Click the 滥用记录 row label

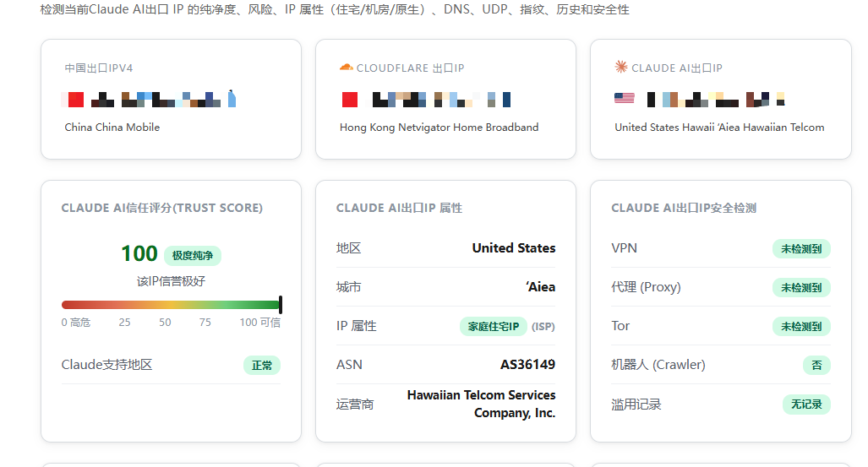click(636, 405)
